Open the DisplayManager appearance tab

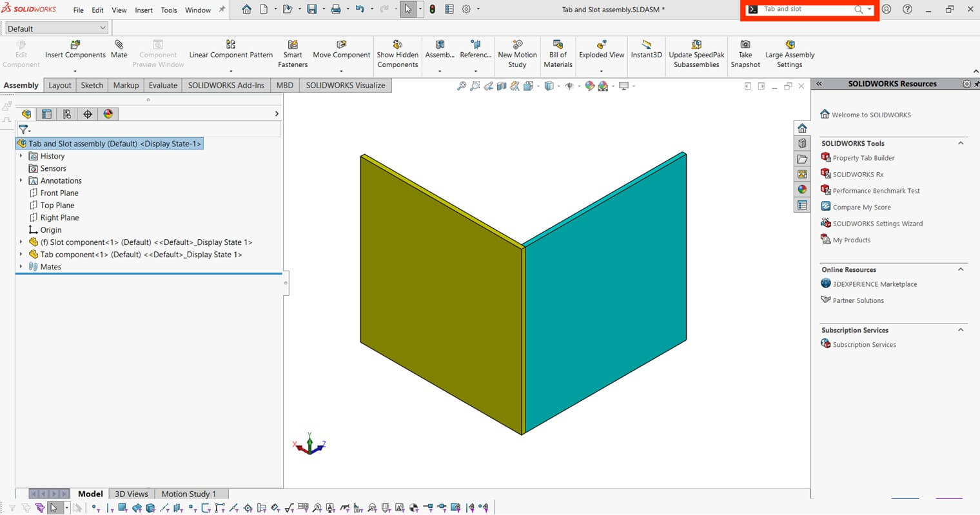(108, 114)
